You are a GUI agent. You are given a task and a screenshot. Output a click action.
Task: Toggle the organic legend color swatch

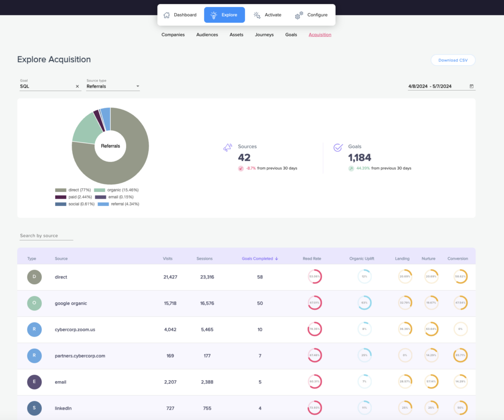tap(99, 190)
